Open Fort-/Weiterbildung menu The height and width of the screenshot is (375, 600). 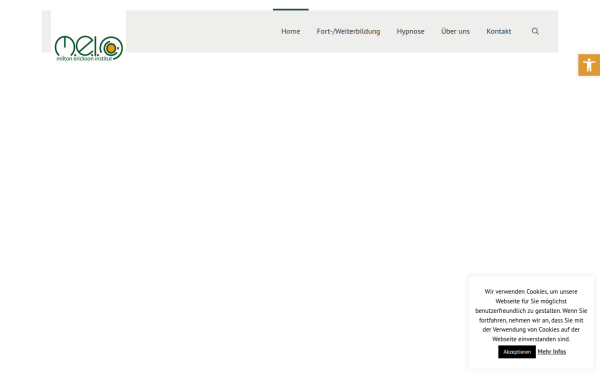pyautogui.click(x=348, y=31)
